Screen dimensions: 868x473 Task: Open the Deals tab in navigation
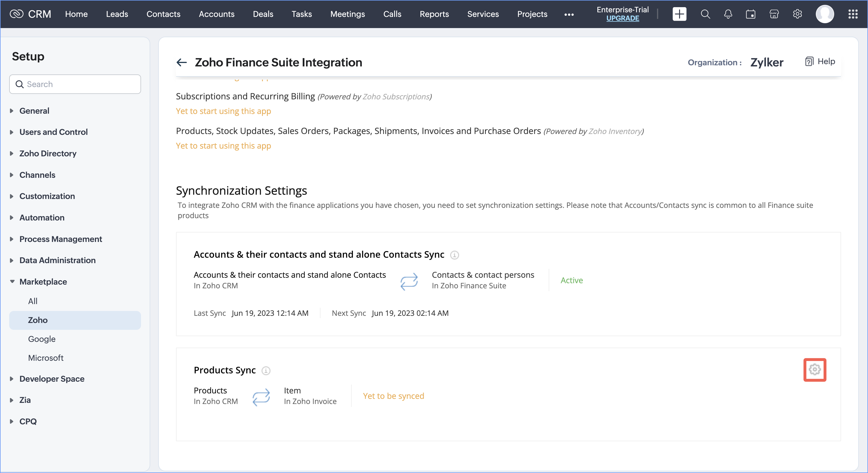coord(263,14)
